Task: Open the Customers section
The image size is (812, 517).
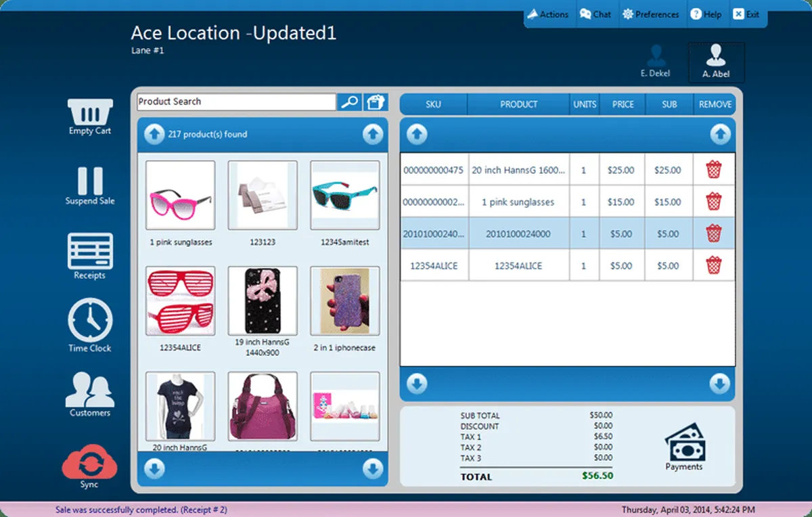Action: coord(89,390)
